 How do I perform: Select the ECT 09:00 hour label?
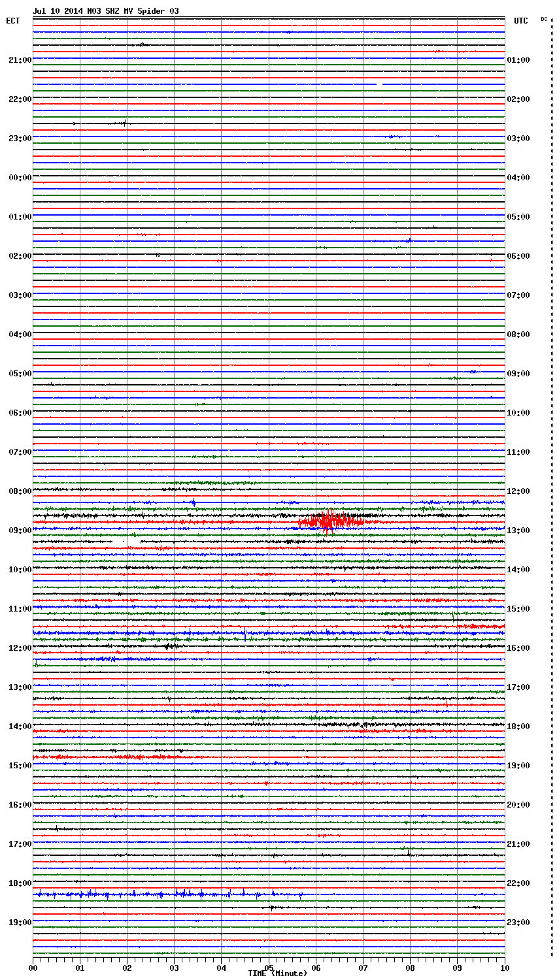pyautogui.click(x=20, y=531)
